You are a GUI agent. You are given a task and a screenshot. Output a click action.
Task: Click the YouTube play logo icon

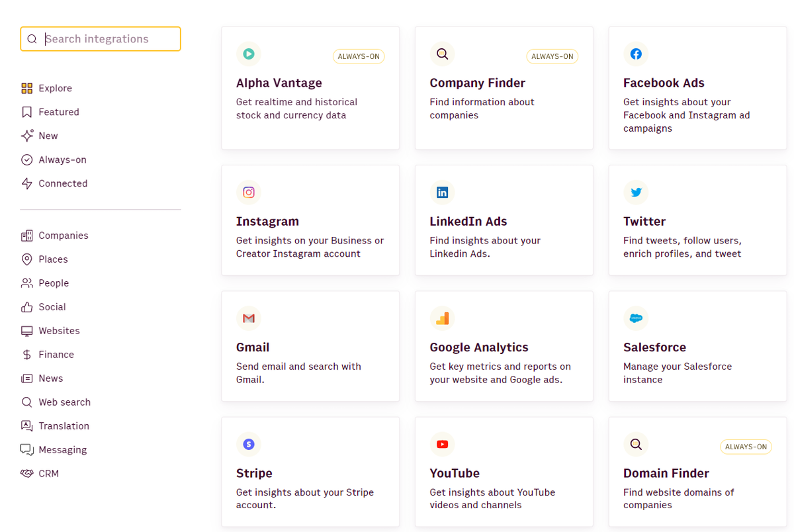tap(442, 444)
